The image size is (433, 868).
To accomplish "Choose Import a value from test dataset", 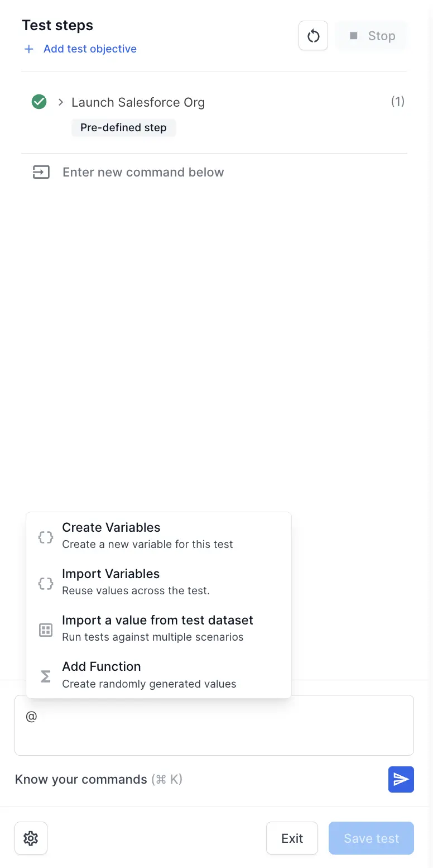I will pyautogui.click(x=158, y=627).
